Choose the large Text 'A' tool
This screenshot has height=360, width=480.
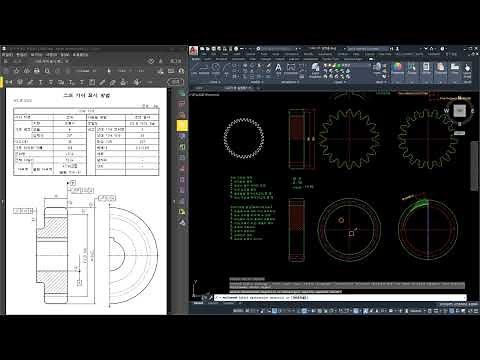click(278, 69)
